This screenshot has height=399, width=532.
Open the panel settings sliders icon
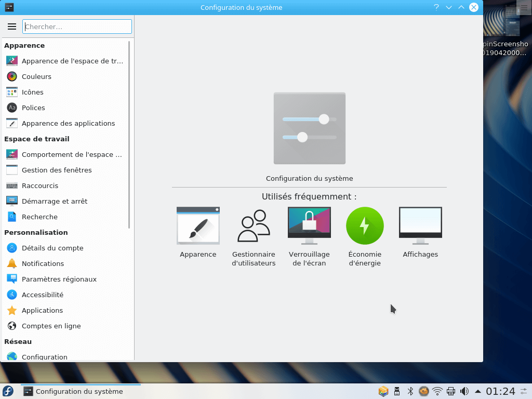(x=524, y=391)
